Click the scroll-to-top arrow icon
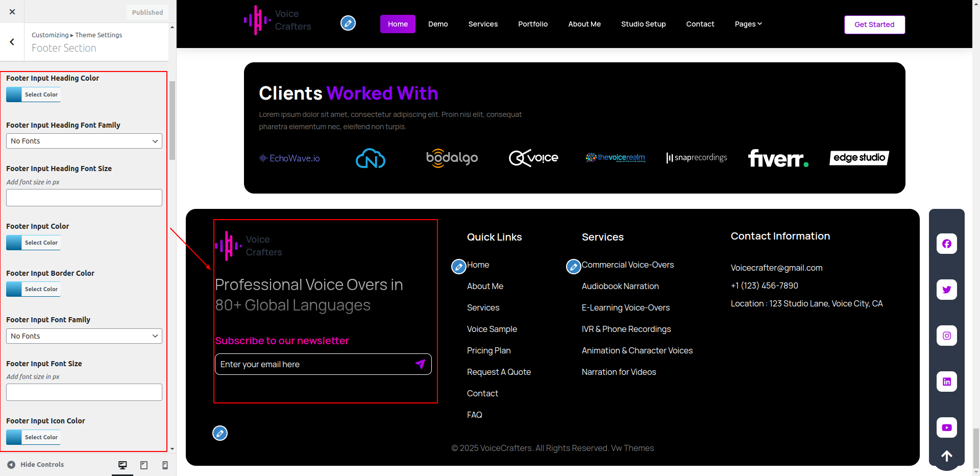Image resolution: width=980 pixels, height=476 pixels. click(946, 456)
